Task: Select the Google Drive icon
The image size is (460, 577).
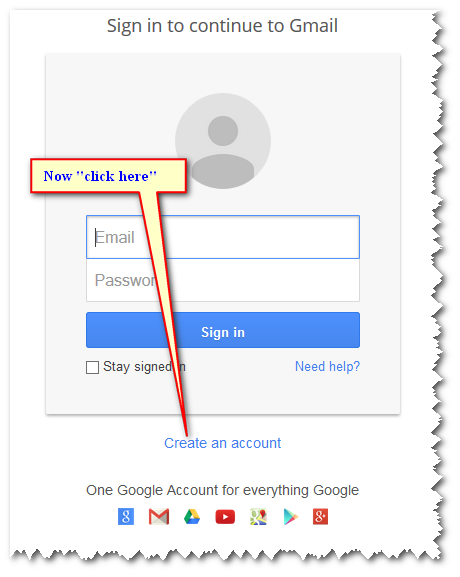Action: click(x=192, y=517)
